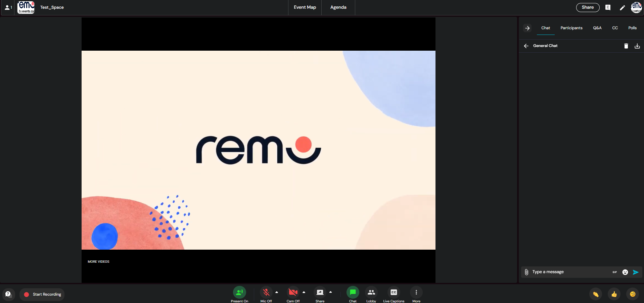Turn on camera with Cam Off button
The width and height of the screenshot is (644, 303).
(x=293, y=293)
